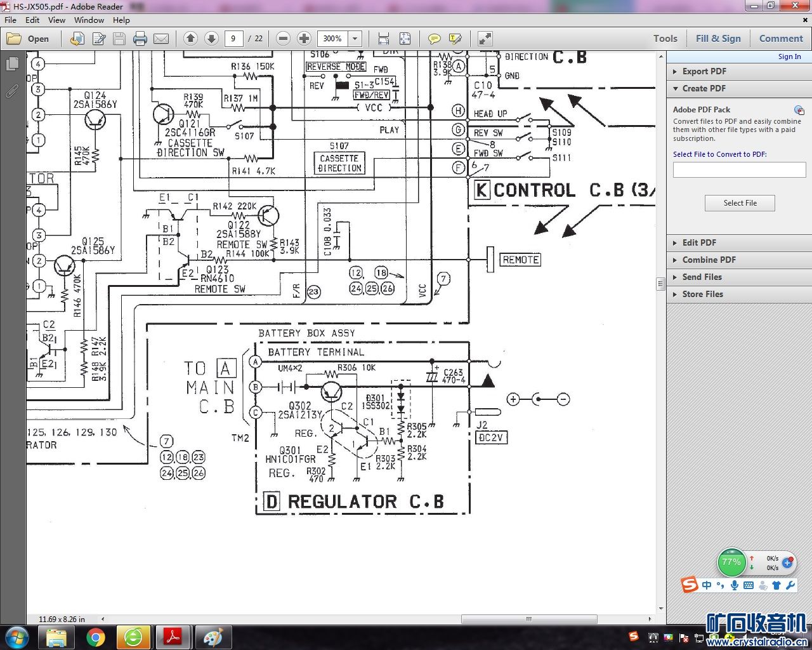Click the Adobe PDF Pack info icon

[799, 110]
